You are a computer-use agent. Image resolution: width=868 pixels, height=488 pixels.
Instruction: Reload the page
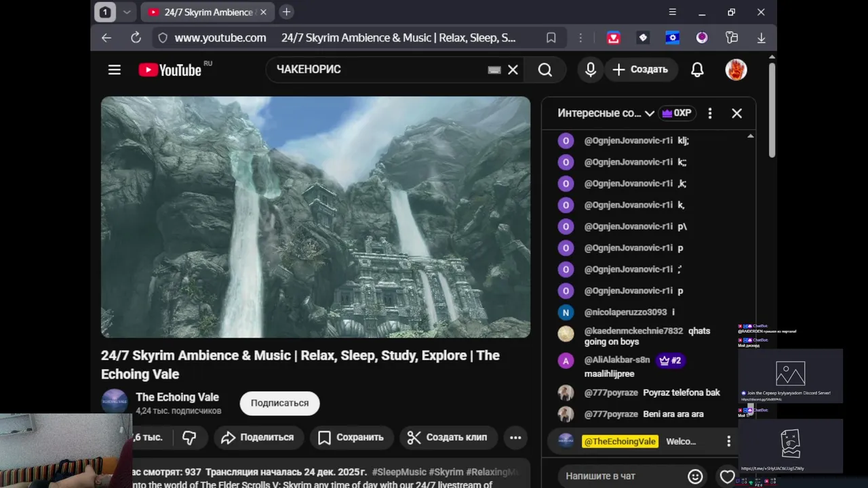point(136,38)
